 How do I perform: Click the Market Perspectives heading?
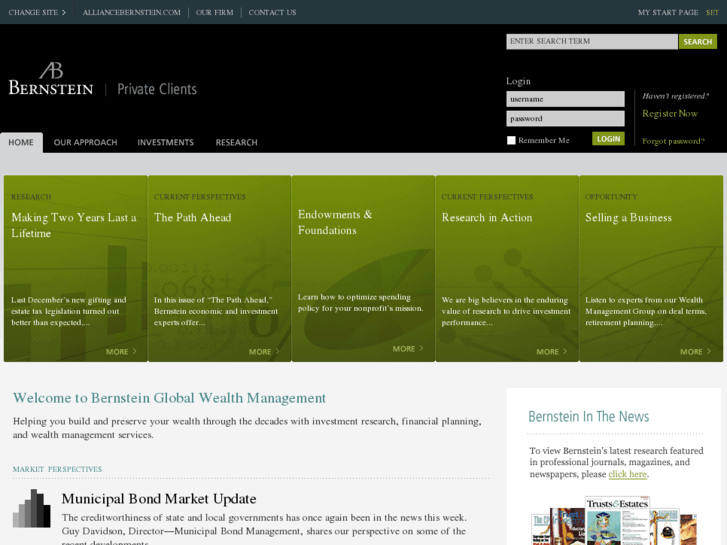(x=57, y=469)
